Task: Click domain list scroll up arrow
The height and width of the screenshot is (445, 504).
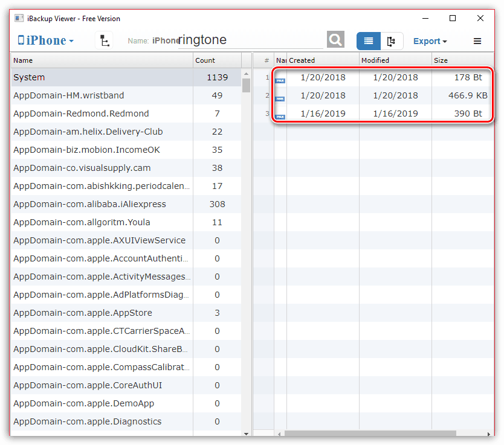Action: coord(246,74)
